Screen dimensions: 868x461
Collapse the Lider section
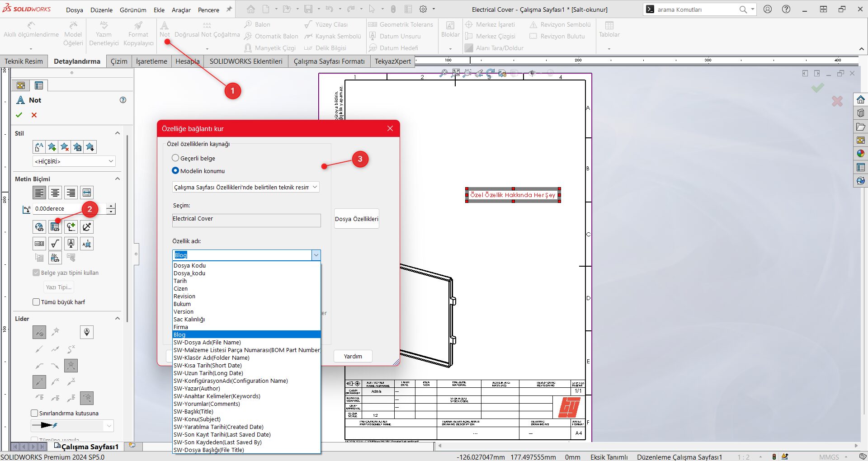[118, 318]
